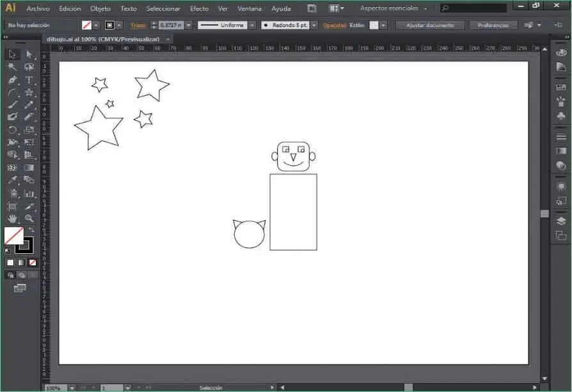Select the Hand tool

(12, 219)
